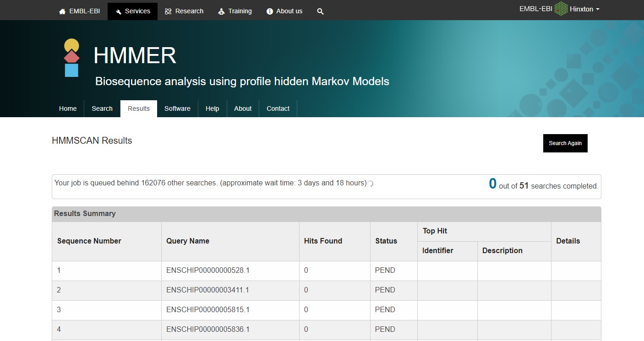Click the HMMSCAN Results heading
644x341 pixels.
click(x=92, y=141)
